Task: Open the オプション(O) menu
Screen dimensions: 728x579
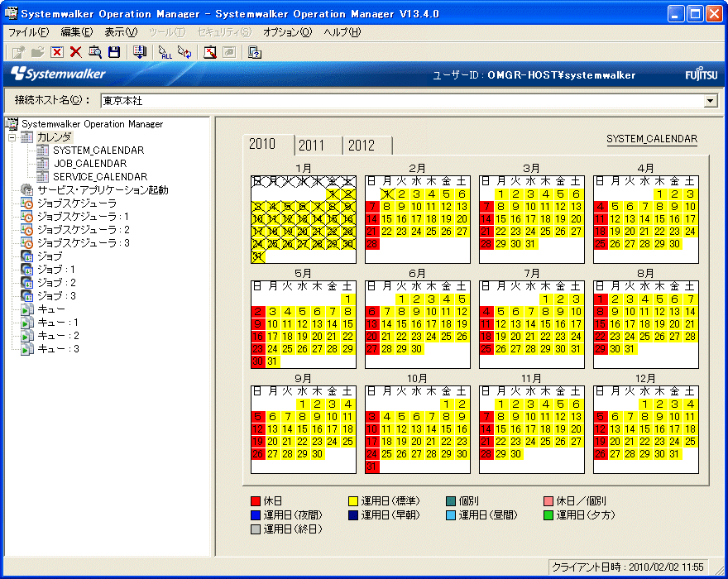Action: (287, 32)
